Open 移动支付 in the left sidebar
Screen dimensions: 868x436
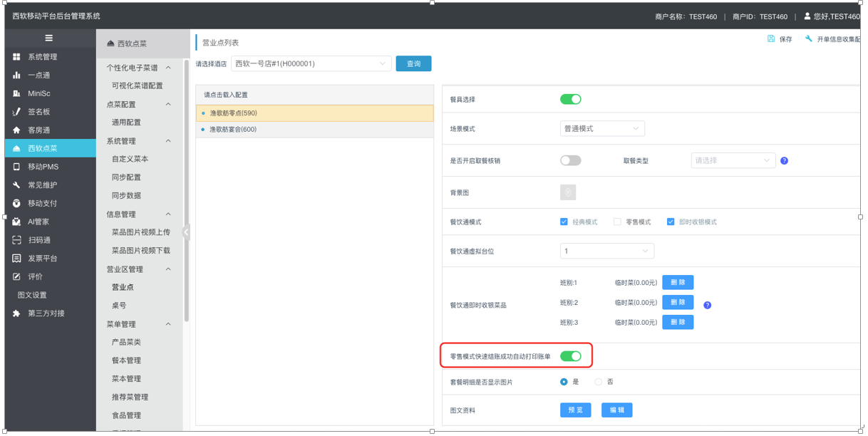pyautogui.click(x=42, y=204)
